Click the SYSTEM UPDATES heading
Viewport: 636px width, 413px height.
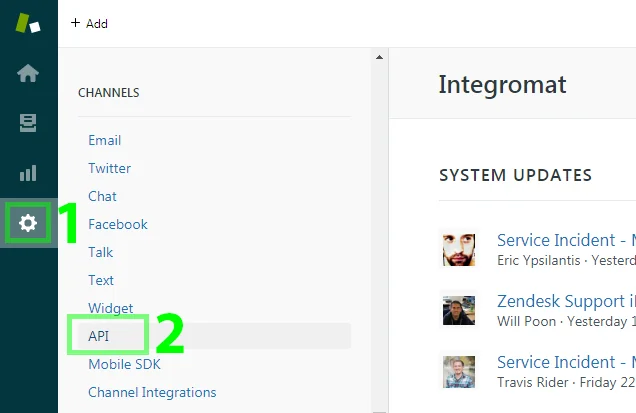click(516, 175)
